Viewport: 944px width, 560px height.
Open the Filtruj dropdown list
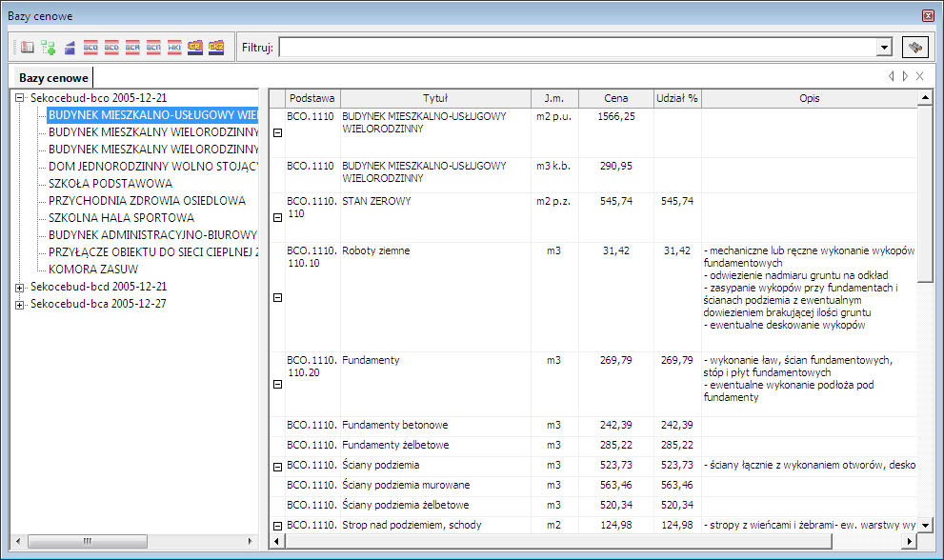click(884, 47)
